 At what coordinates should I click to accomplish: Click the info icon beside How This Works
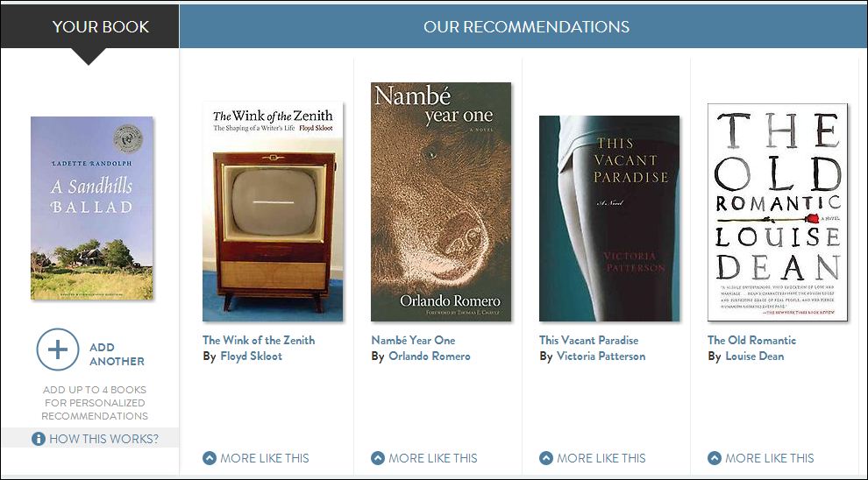click(x=38, y=439)
